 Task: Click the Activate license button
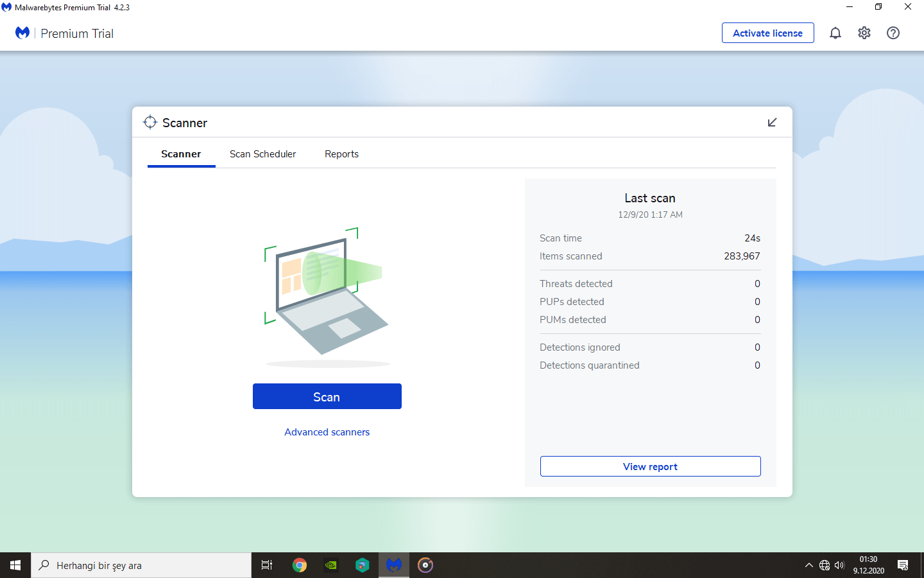click(768, 33)
